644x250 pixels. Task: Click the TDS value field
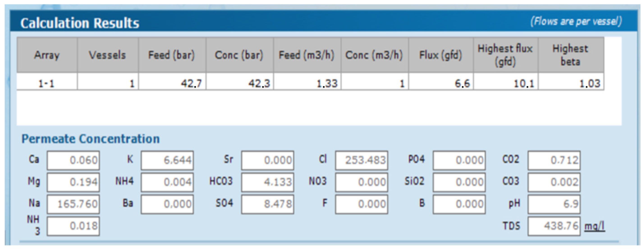coord(554,226)
